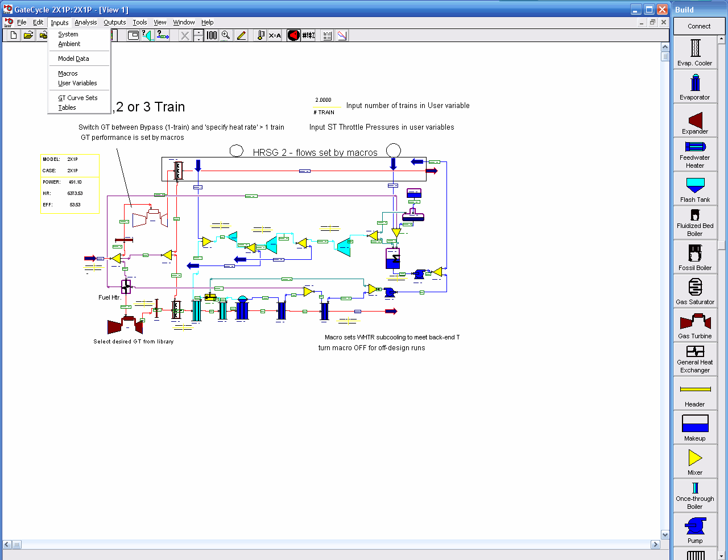Open the Inputs menu
This screenshot has width=728, height=560.
click(x=59, y=23)
